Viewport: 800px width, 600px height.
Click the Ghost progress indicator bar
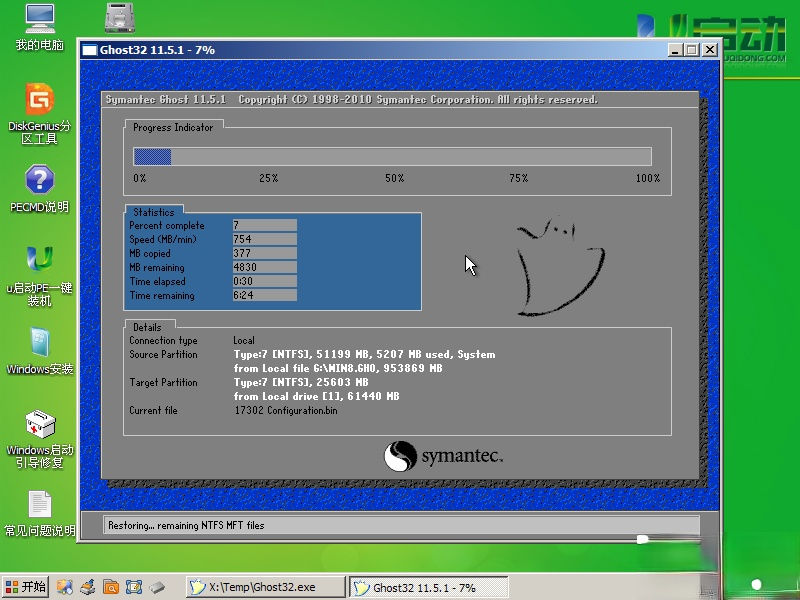(392, 156)
